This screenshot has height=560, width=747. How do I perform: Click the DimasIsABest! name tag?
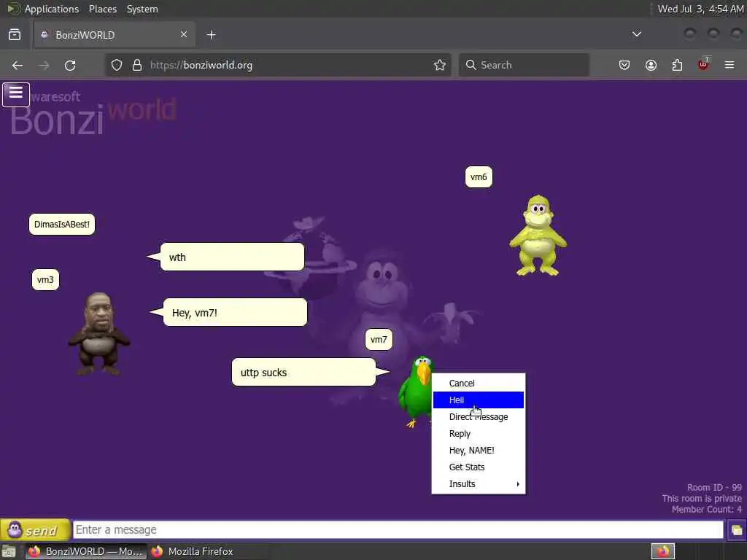[x=62, y=225]
